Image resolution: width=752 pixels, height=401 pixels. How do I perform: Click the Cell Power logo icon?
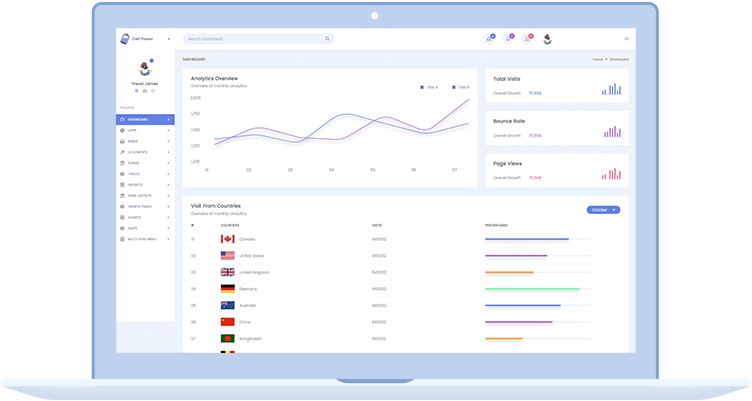(124, 39)
